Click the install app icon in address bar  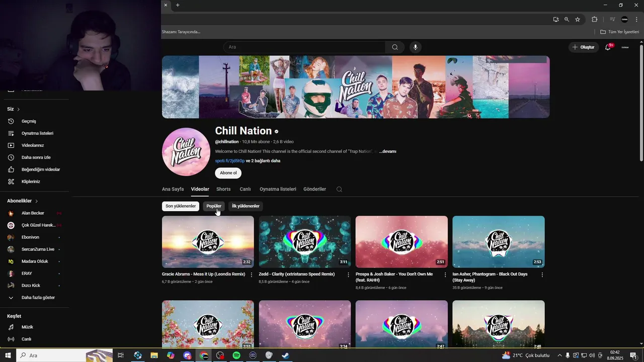tap(556, 19)
